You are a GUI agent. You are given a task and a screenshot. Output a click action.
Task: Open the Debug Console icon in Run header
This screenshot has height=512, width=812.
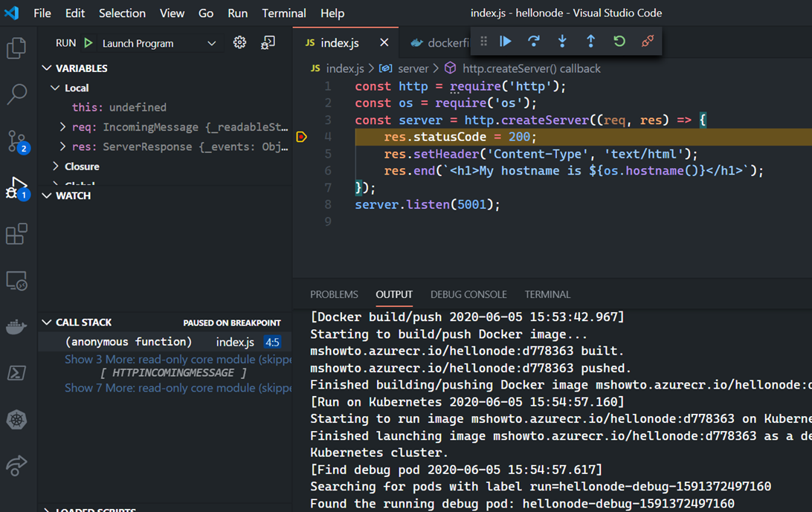[268, 42]
